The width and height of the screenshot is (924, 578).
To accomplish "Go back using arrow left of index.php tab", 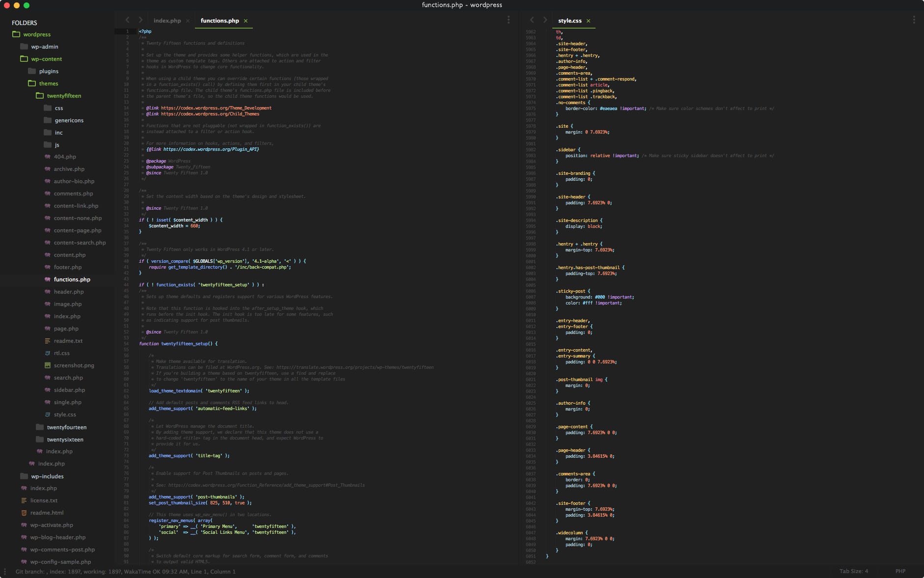I will click(128, 20).
